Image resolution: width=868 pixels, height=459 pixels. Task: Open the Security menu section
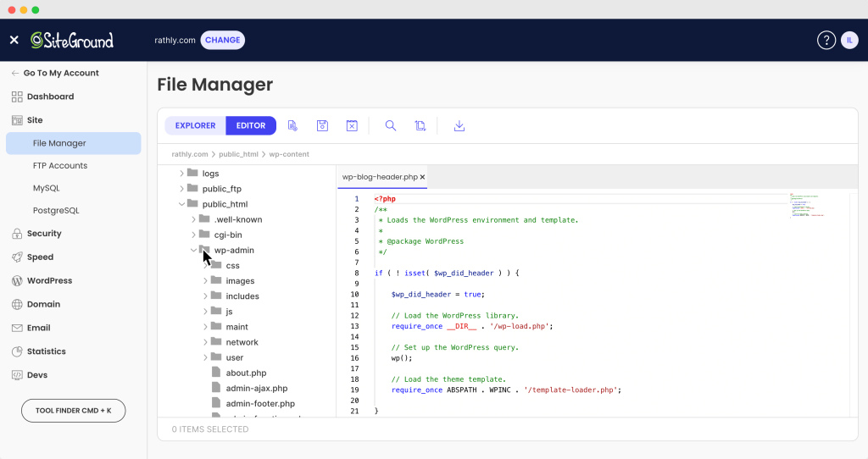pyautogui.click(x=44, y=234)
